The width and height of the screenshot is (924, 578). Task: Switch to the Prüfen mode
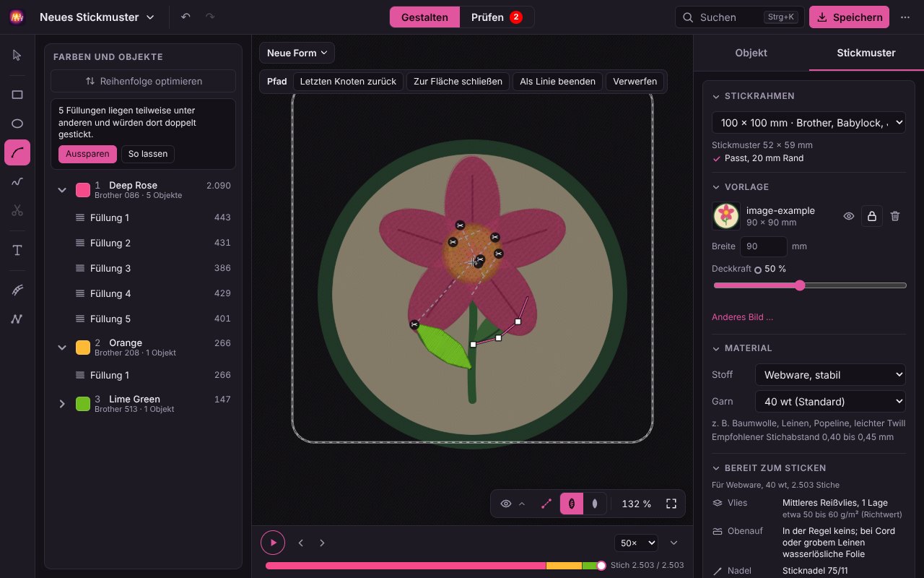click(497, 17)
